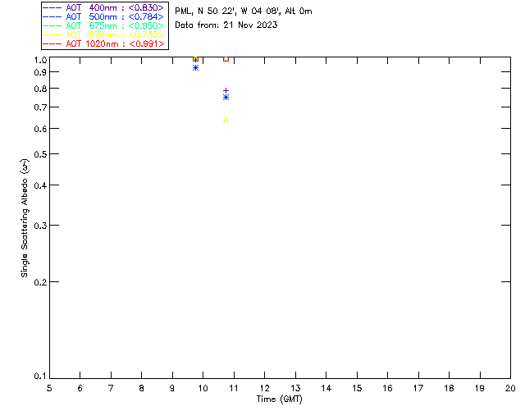Viewport: 525px width, 420px height.
Task: Click the red square marker just before 11 GMT
Action: click(x=226, y=58)
